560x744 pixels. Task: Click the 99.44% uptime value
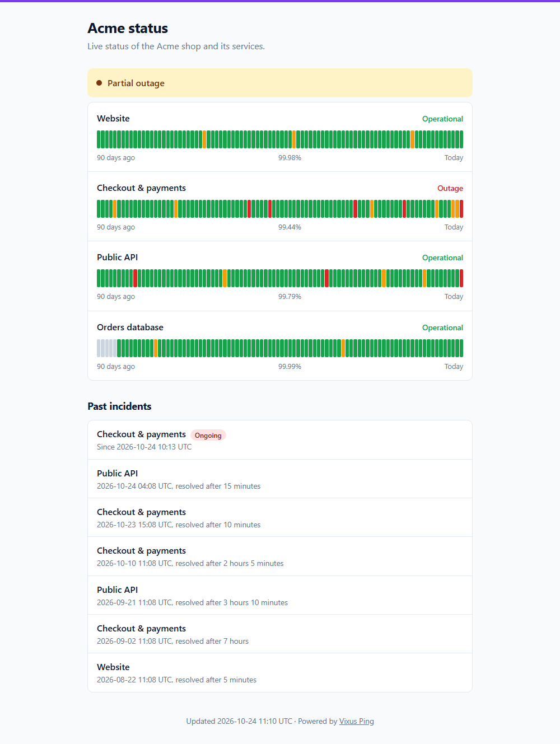290,227
